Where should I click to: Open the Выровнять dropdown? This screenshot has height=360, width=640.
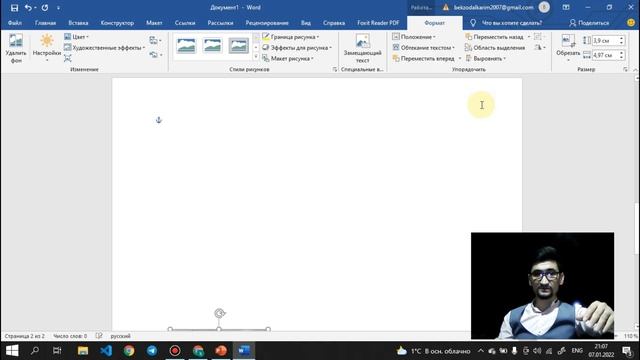[x=486, y=59]
